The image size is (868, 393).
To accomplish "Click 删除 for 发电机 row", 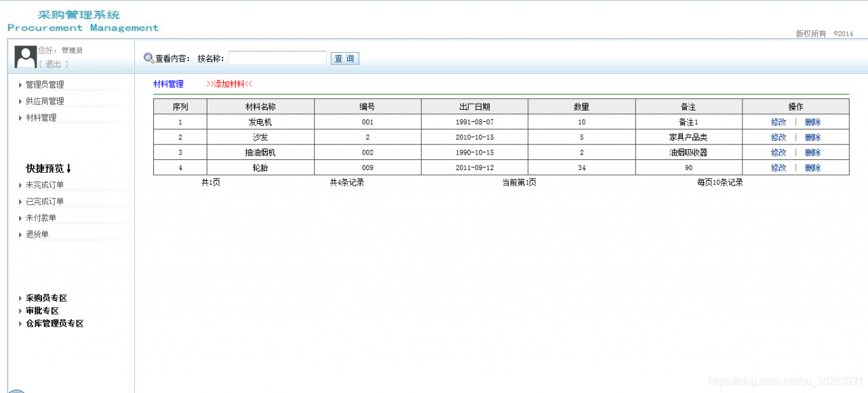I will [x=812, y=122].
